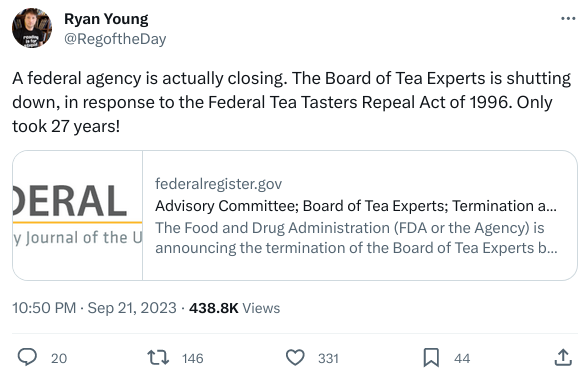Like the tweet with heart icon
The width and height of the screenshot is (588, 374).
295,357
